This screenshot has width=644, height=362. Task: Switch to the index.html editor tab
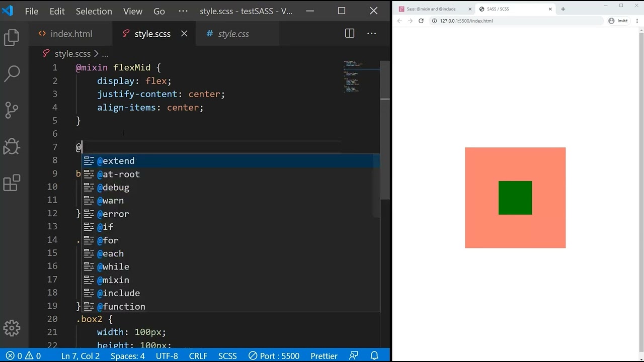pos(71,34)
